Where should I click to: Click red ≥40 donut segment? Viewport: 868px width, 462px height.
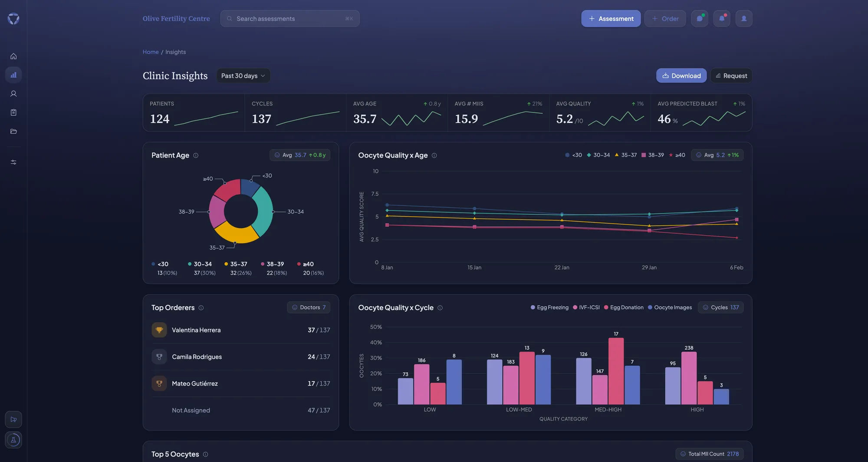pyautogui.click(x=229, y=189)
